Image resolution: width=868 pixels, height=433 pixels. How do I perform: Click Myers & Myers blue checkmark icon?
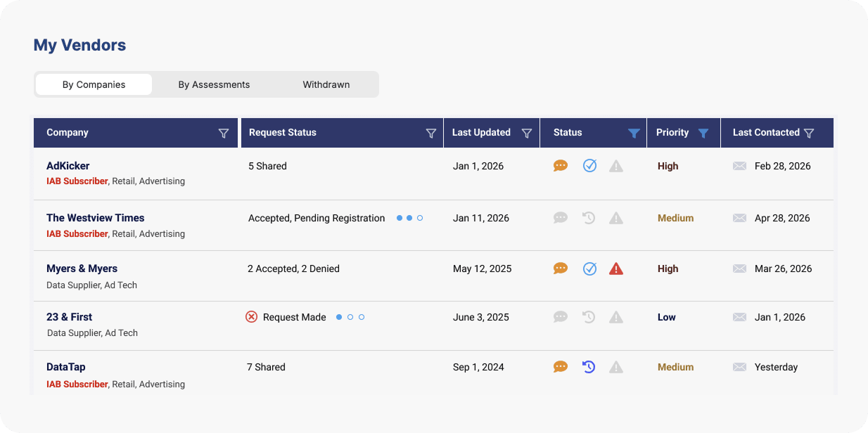[589, 269]
